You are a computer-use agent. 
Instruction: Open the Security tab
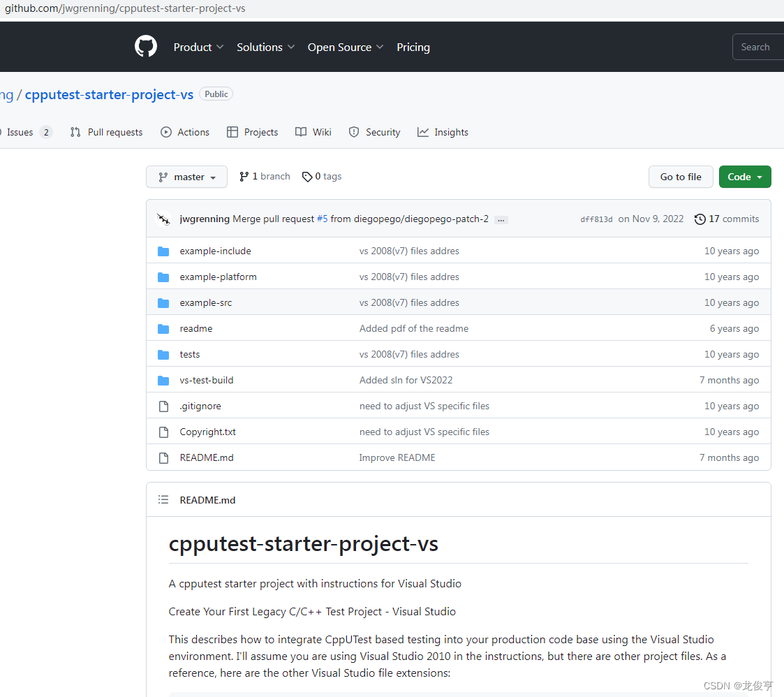(374, 132)
